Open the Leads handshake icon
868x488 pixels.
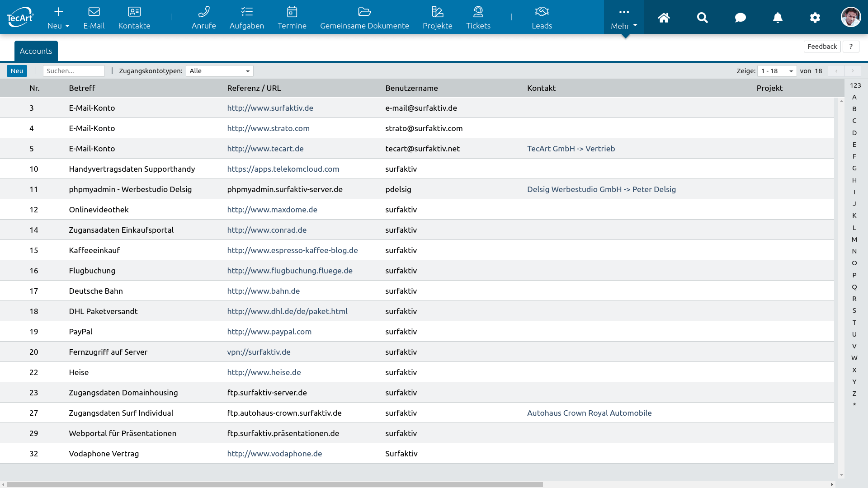(x=542, y=12)
